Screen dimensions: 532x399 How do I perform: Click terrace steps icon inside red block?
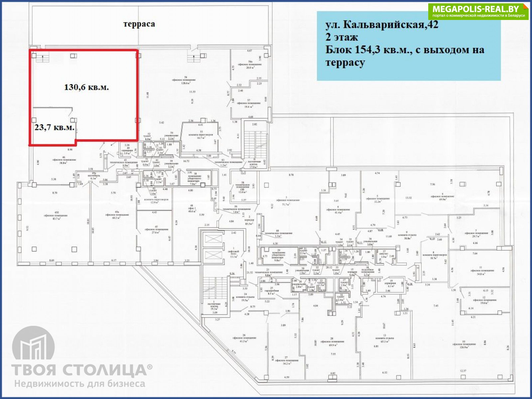pos(43,59)
